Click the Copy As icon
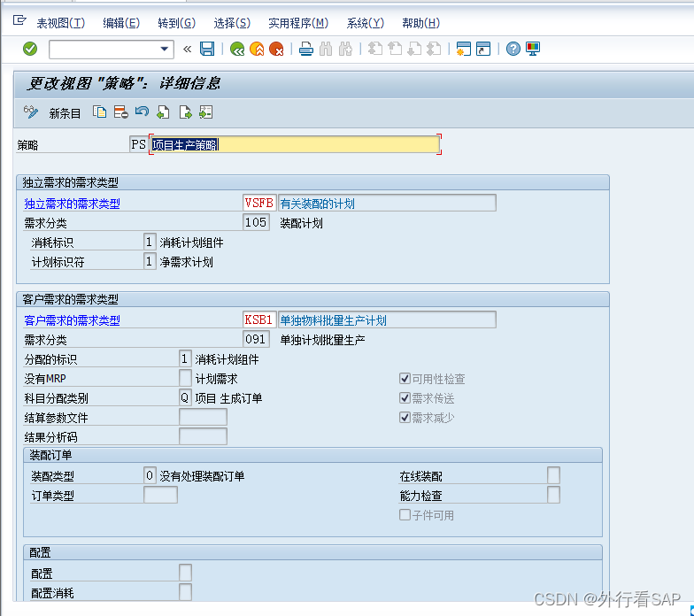694x616 pixels. 99,112
